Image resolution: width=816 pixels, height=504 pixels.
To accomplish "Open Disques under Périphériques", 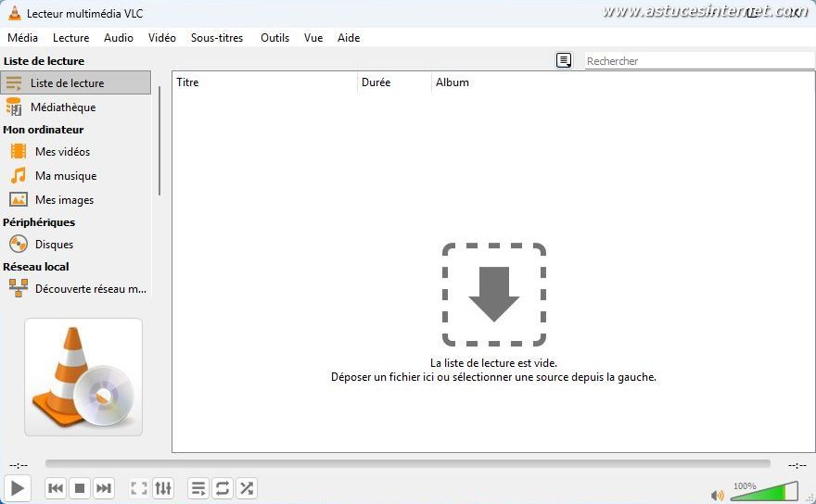I will point(54,245).
